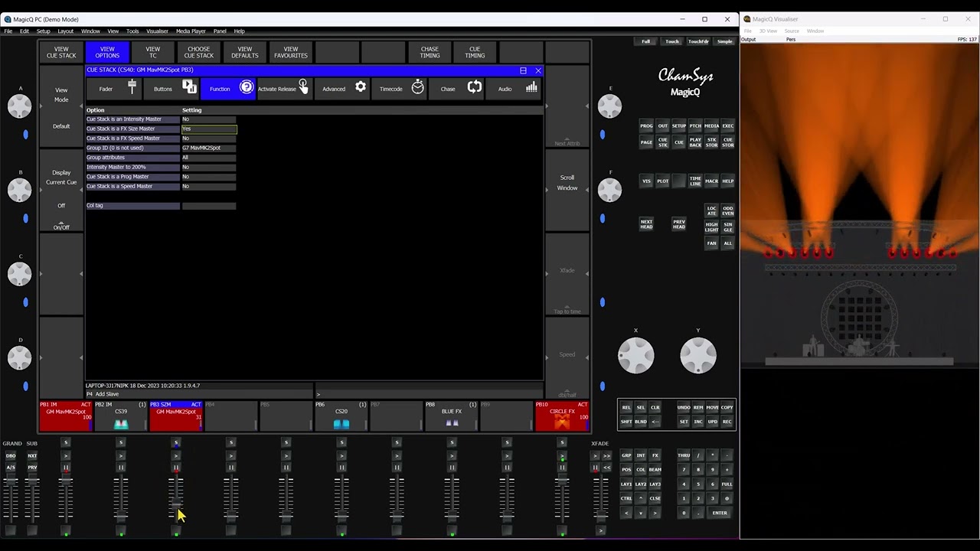Toggle Cue Stack is a Speed Master setting
Screen dimensions: 980x551
click(x=208, y=186)
